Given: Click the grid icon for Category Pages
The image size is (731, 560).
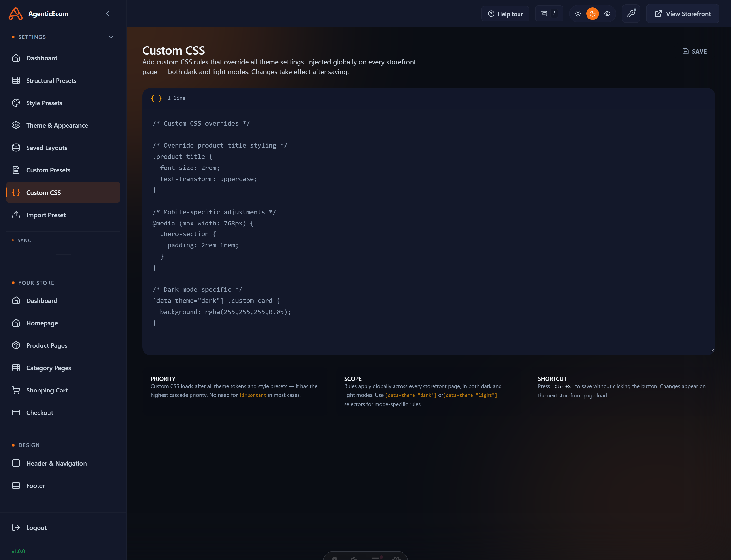Looking at the screenshot, I should (x=16, y=368).
